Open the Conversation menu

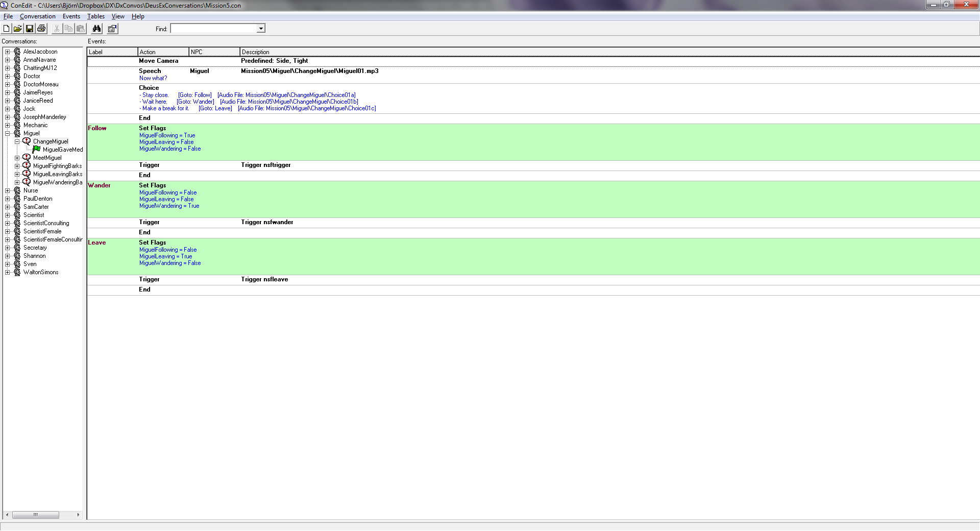pyautogui.click(x=37, y=16)
